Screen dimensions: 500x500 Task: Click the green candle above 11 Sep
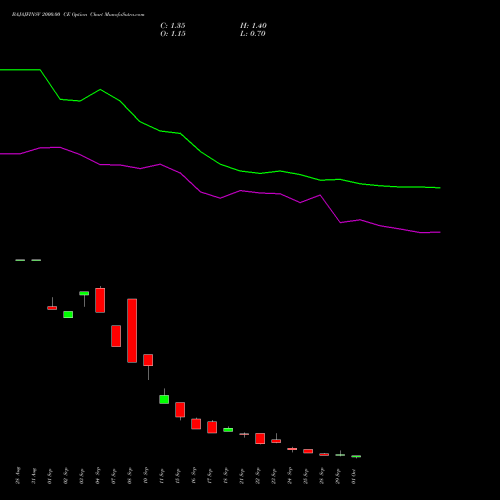pos(164,399)
